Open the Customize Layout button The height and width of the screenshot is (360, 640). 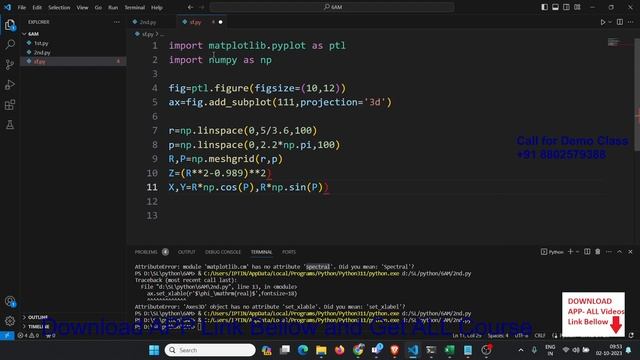point(577,7)
